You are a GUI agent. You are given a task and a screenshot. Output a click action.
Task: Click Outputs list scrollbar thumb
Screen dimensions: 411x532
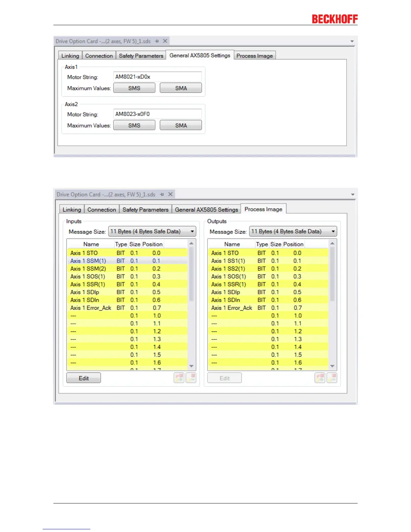(332, 274)
